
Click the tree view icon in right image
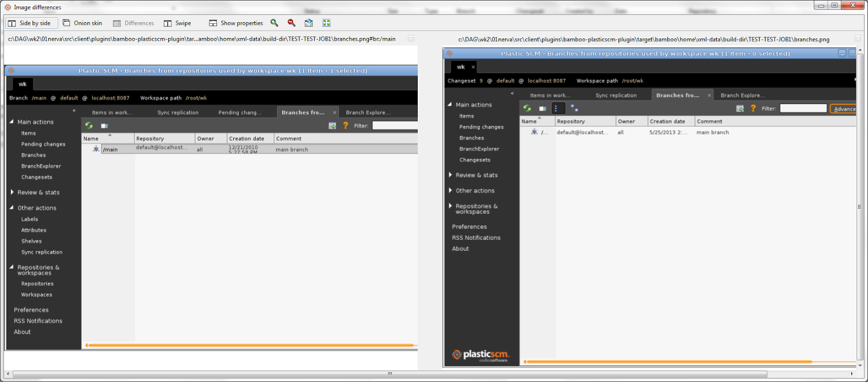575,109
